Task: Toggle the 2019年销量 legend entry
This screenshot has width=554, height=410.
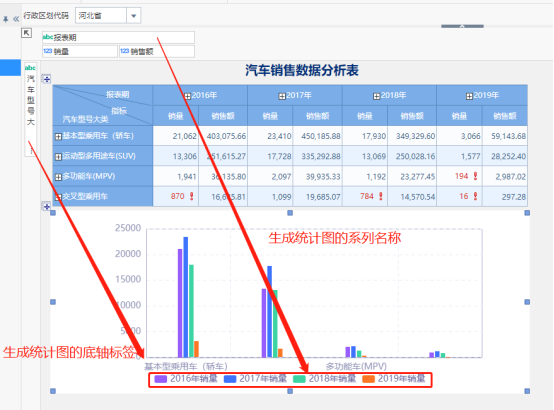Action: 394,379
